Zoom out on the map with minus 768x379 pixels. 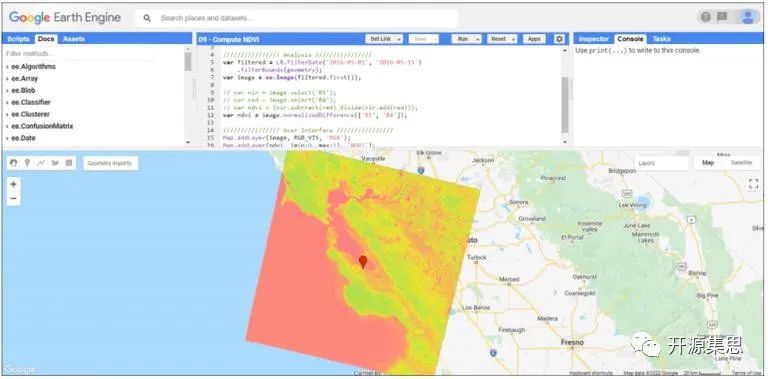click(13, 198)
